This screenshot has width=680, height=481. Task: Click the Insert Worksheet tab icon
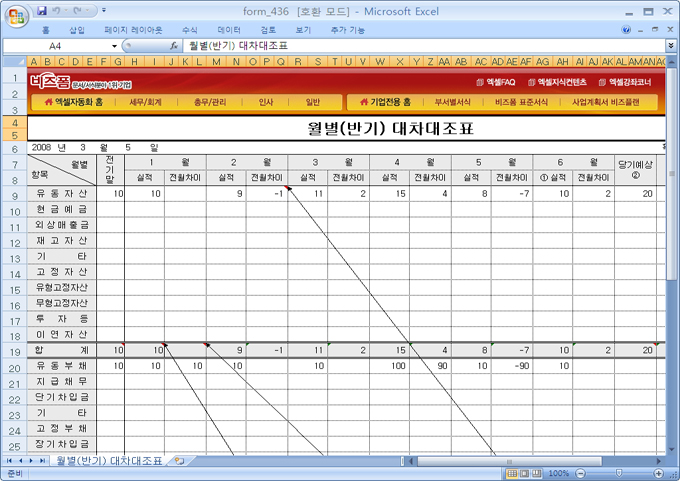click(179, 461)
